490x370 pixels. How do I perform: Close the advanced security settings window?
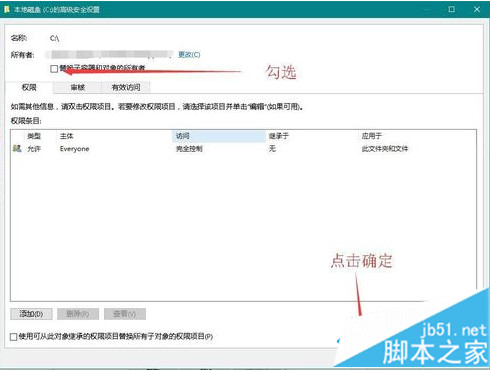pos(477,9)
